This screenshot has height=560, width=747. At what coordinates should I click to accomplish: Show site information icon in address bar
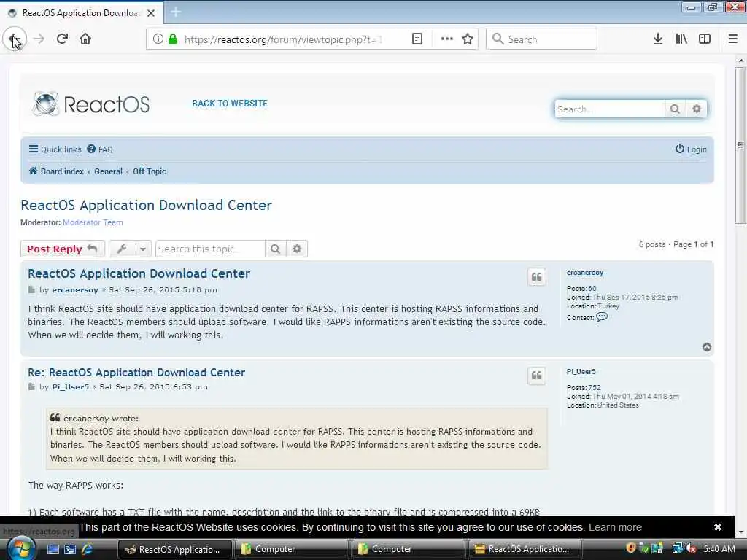point(158,39)
